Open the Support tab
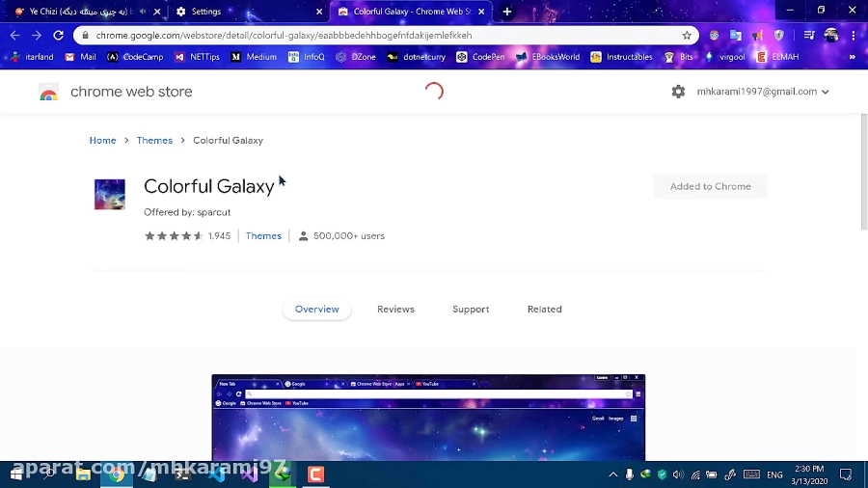The height and width of the screenshot is (488, 868). 471,310
